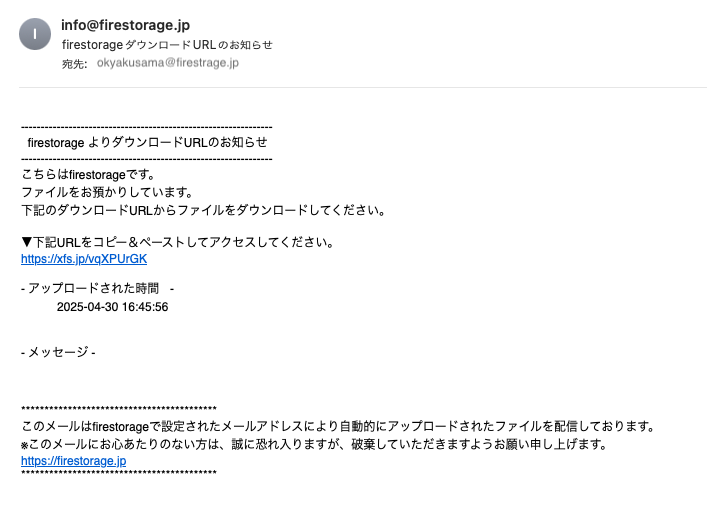Screen dimensions: 707x513
Task: Click the ※ discard-request notice line
Action: [314, 444]
